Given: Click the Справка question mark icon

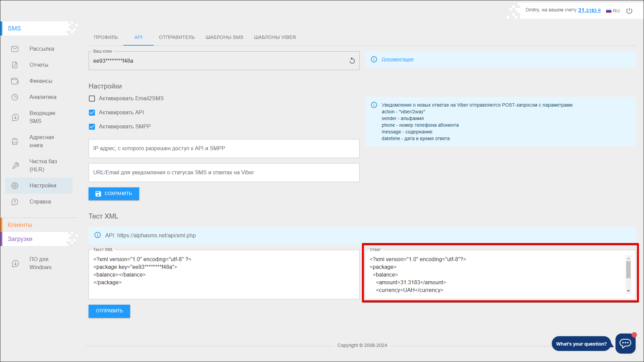Looking at the screenshot, I should (x=15, y=202).
